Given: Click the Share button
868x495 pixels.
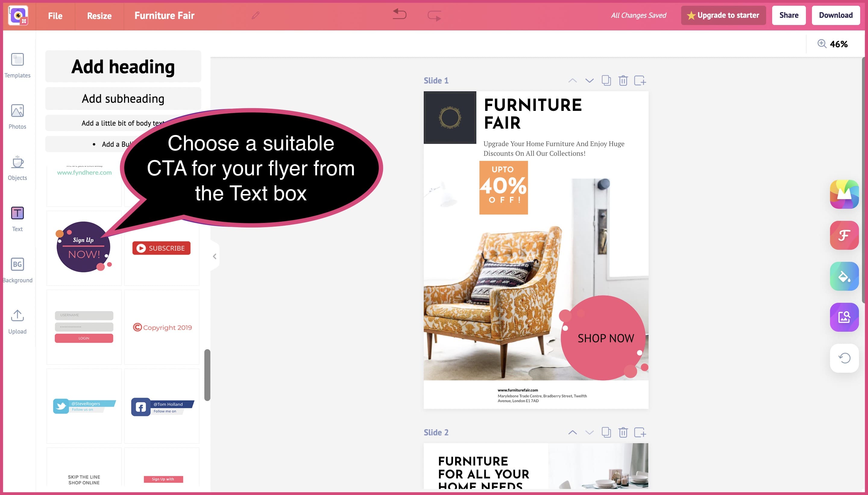Looking at the screenshot, I should [x=789, y=15].
